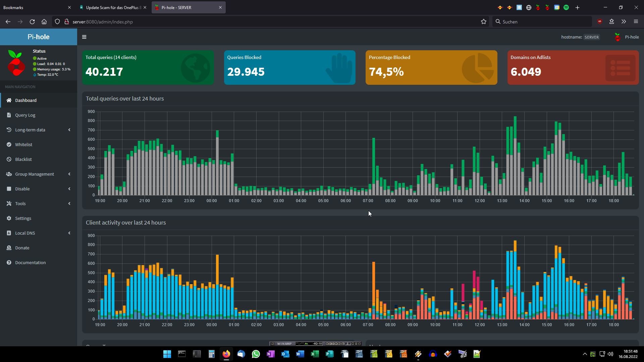Image resolution: width=644 pixels, height=362 pixels.
Task: Toggle the Pi-hole sidebar hamburger button
Action: 84,37
